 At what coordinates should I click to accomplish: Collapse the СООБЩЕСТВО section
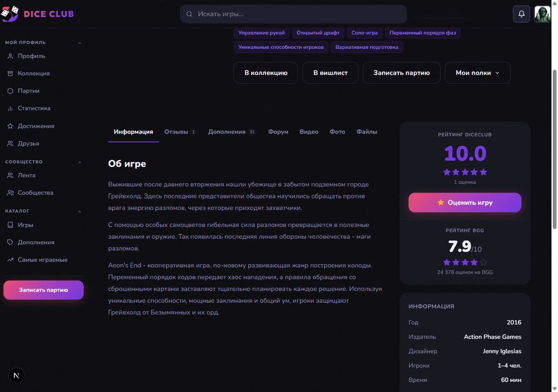coord(80,162)
